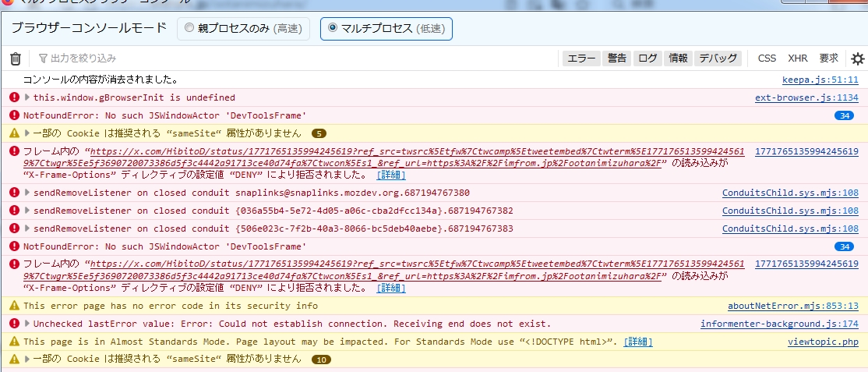The image size is (868, 372).
Task: Toggle the 警告 filter button
Action: [617, 58]
